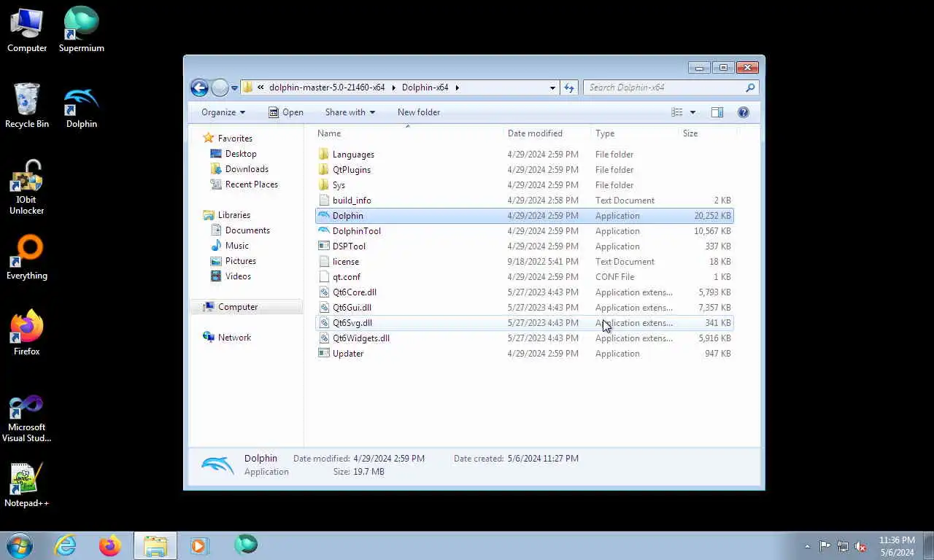The height and width of the screenshot is (560, 934).
Task: Sort files by the Size column
Action: coord(708,133)
